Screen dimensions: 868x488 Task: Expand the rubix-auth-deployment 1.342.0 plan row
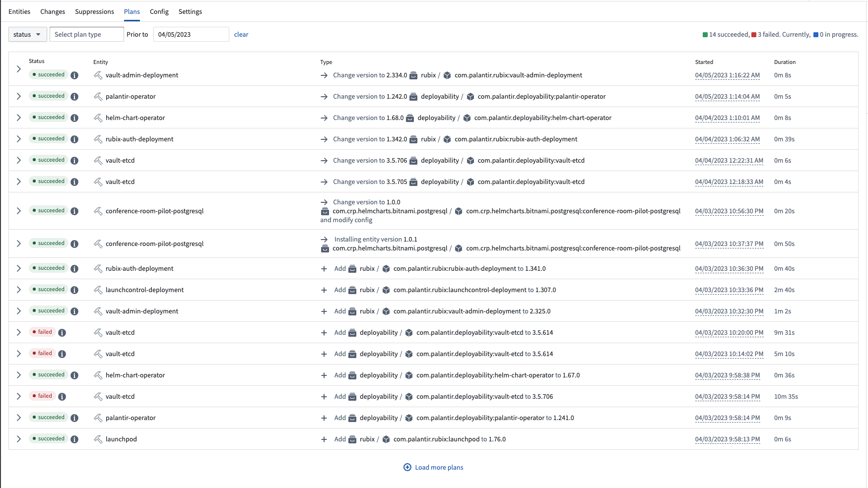(x=19, y=139)
